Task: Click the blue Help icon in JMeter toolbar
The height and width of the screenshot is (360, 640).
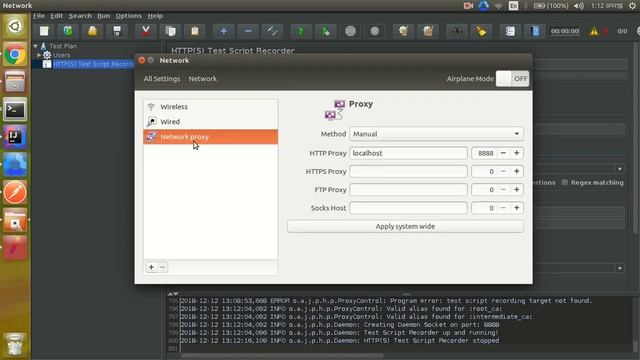Action: [535, 31]
